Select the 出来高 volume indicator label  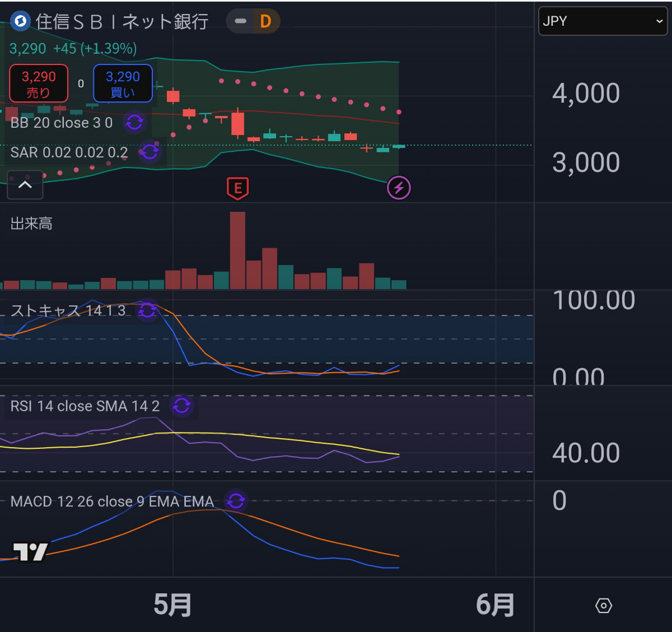[x=31, y=224]
